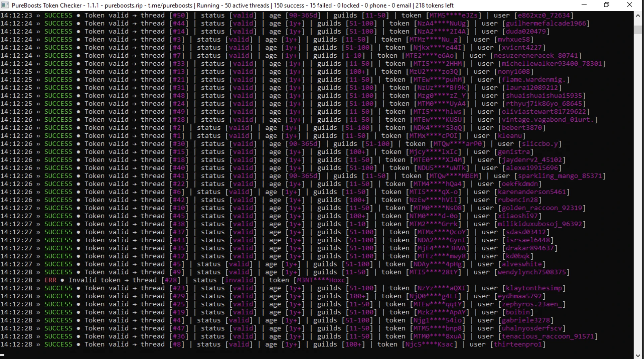Screen dimensions: 644x359
Task: Click the scrollbar up arrow
Action: [x=638, y=15]
